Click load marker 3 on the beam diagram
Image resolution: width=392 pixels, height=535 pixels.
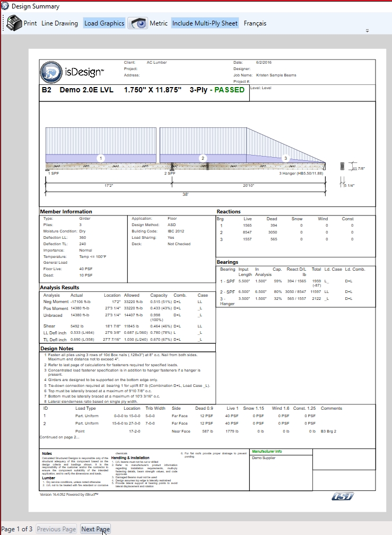click(x=286, y=158)
